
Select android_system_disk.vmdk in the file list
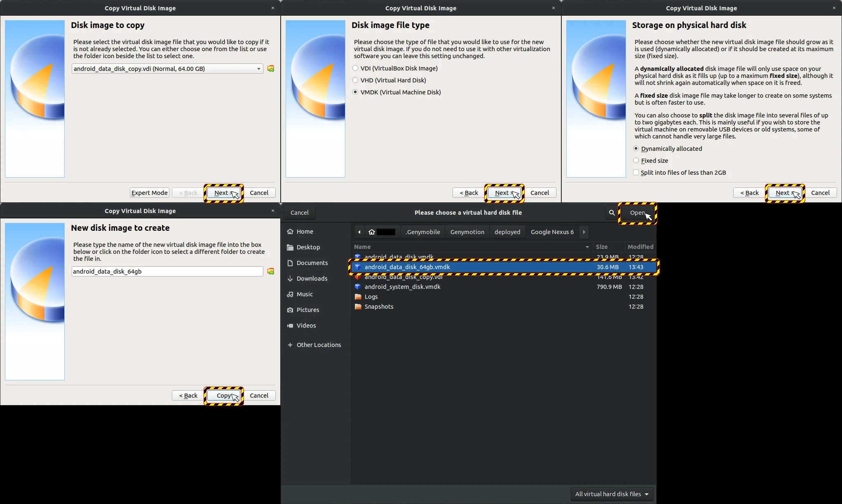402,287
